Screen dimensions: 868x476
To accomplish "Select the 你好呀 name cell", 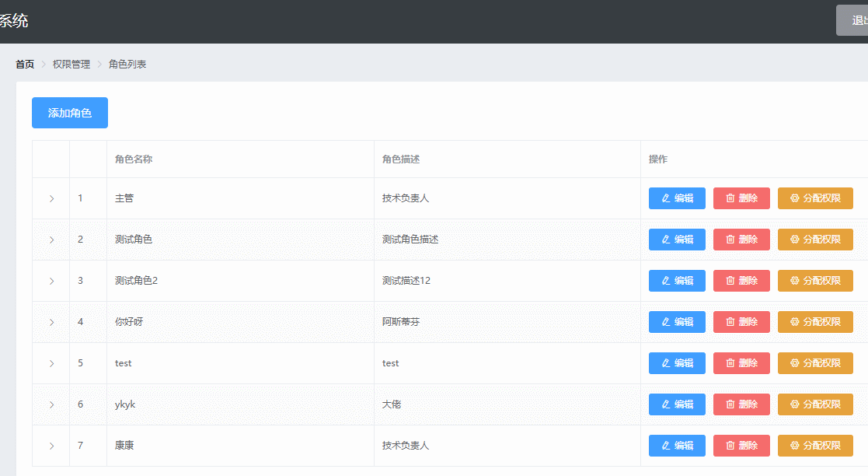I will pos(240,322).
